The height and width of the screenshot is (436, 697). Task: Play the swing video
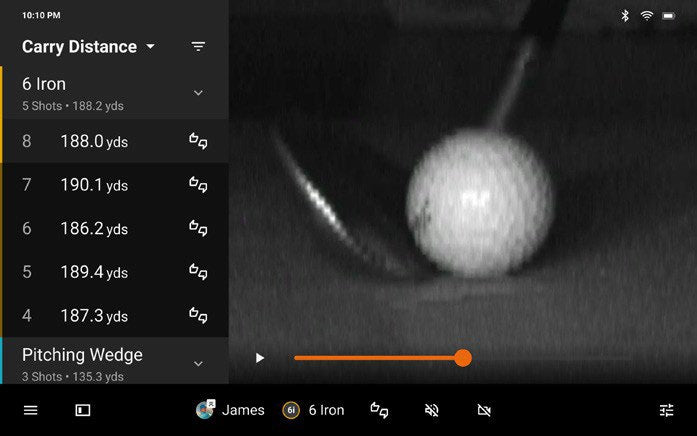click(x=260, y=358)
